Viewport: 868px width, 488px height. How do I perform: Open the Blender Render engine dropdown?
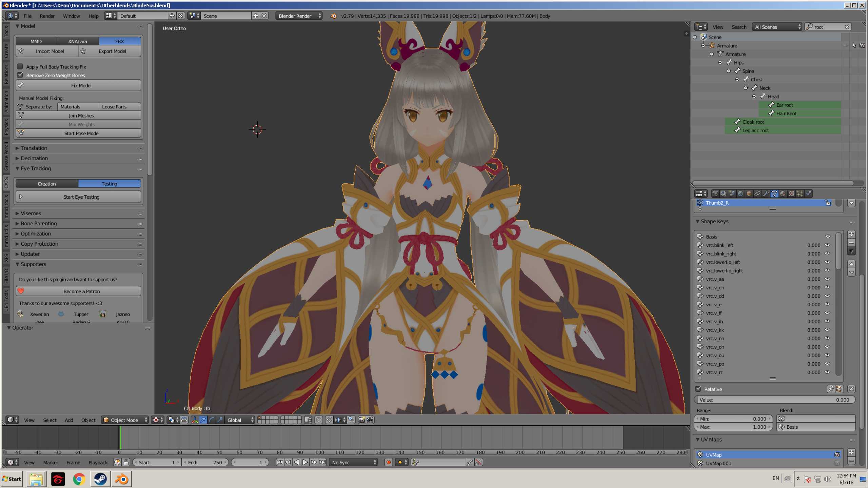[299, 16]
